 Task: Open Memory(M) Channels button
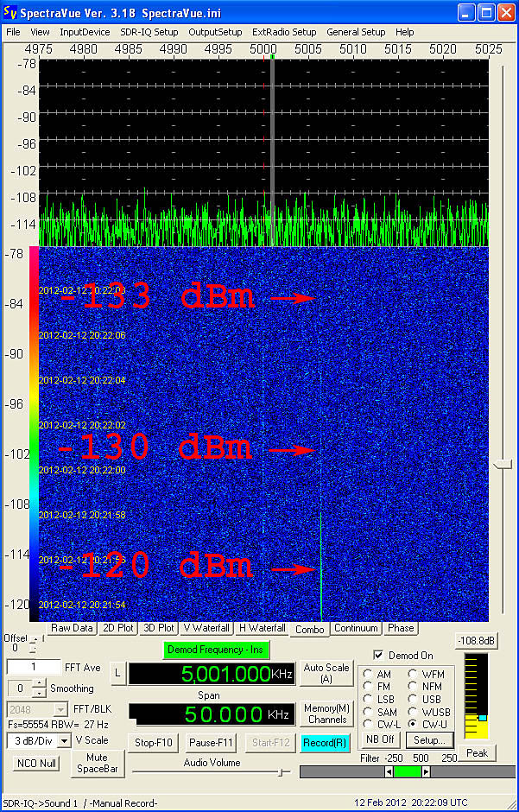point(326,714)
